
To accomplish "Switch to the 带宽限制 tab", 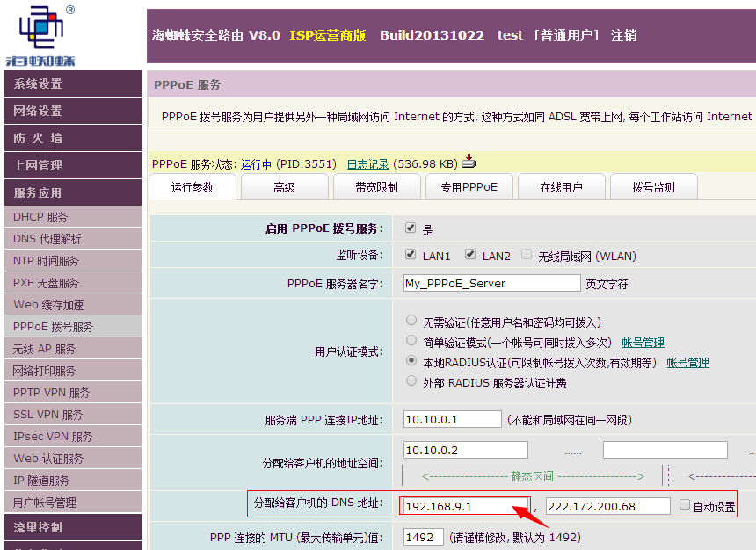I will [x=376, y=187].
